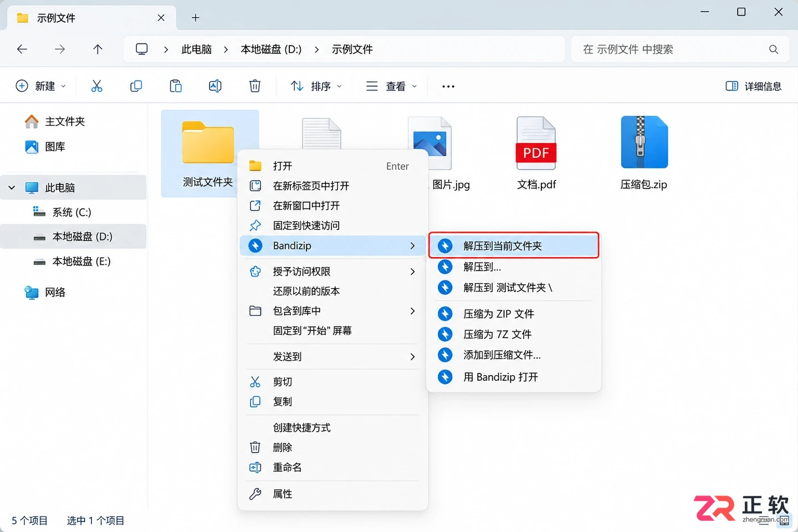Click 创建快捷方式

(x=332, y=427)
